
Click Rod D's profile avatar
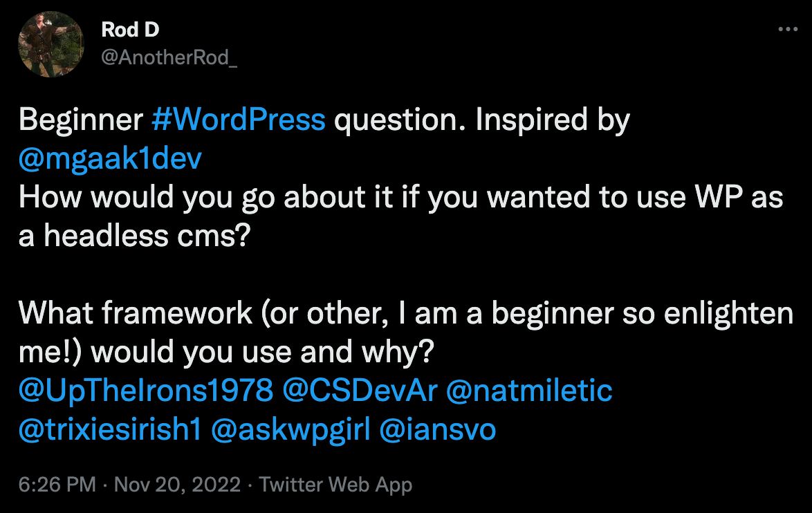click(51, 44)
